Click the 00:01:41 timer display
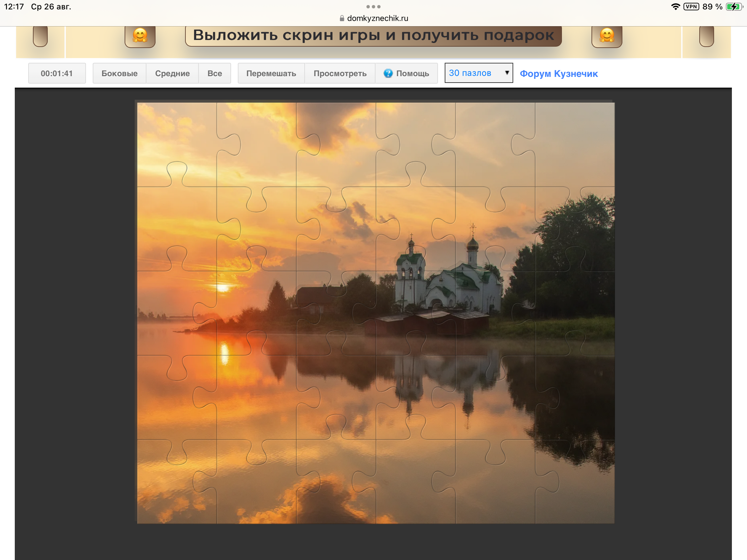Screen dimensions: 747x560 [x=57, y=73]
